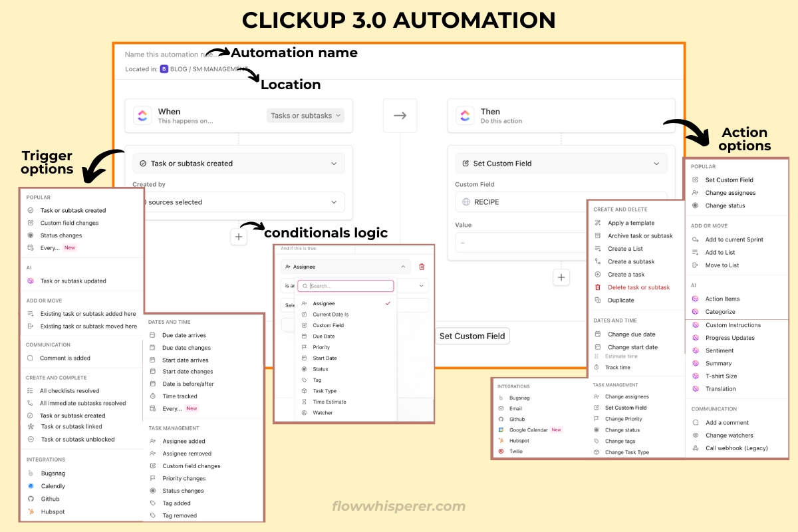Select Translation in AI actions

[x=721, y=389]
